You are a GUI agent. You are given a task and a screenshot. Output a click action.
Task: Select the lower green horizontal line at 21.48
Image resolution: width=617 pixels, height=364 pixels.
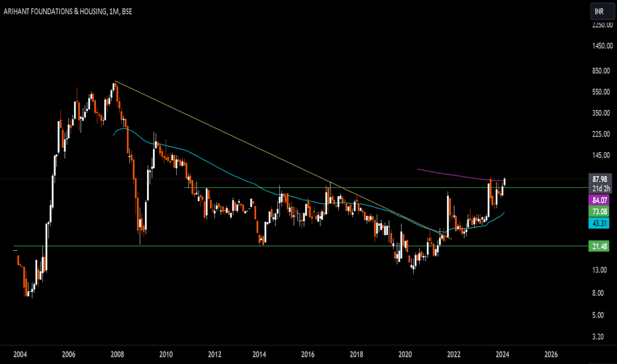point(301,246)
